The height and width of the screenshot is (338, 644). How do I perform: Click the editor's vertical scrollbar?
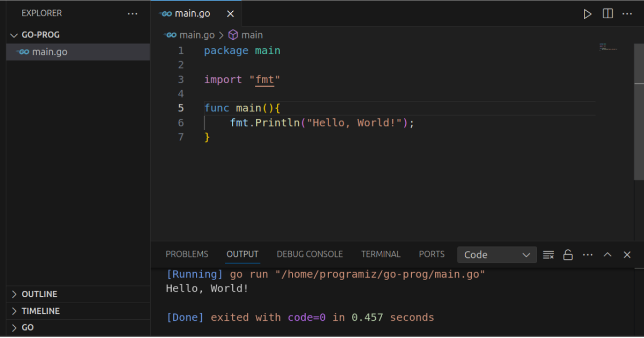(639, 129)
